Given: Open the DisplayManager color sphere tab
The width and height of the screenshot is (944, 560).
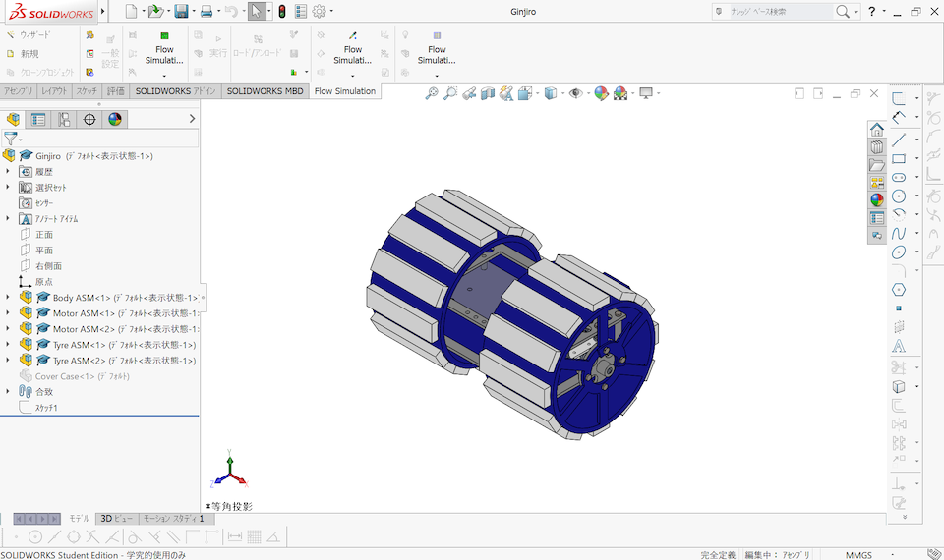Looking at the screenshot, I should coord(114,119).
